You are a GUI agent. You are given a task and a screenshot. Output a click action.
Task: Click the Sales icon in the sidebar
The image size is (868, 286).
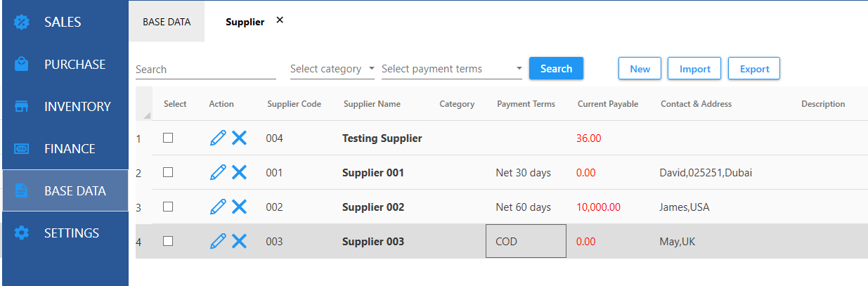[x=22, y=22]
